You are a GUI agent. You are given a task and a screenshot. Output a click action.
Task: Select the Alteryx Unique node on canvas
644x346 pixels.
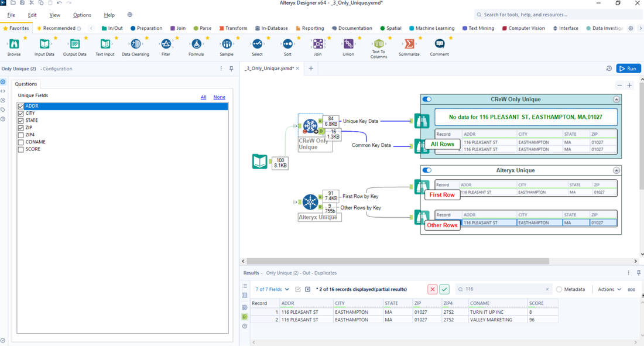point(310,202)
